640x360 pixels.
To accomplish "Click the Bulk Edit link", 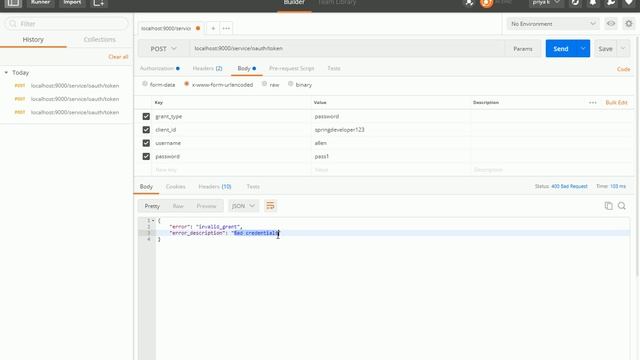I will (x=616, y=102).
